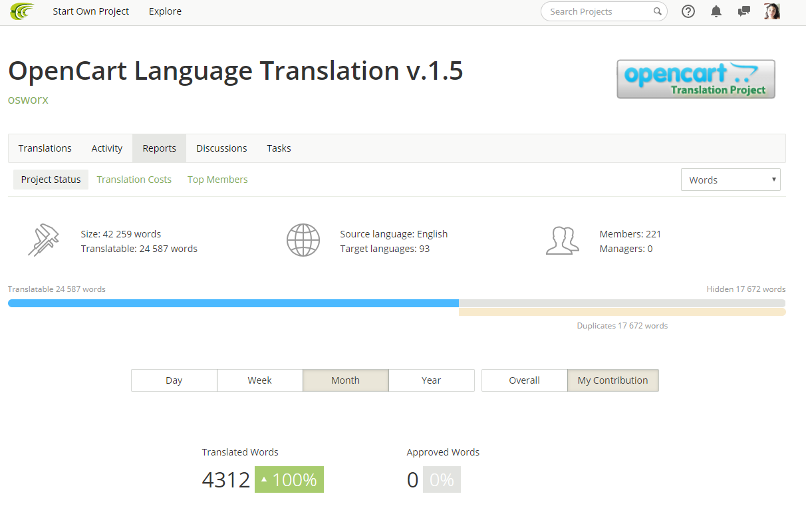The height and width of the screenshot is (532, 806).
Task: Click the OpenCart Translation Project logo
Action: click(x=696, y=79)
